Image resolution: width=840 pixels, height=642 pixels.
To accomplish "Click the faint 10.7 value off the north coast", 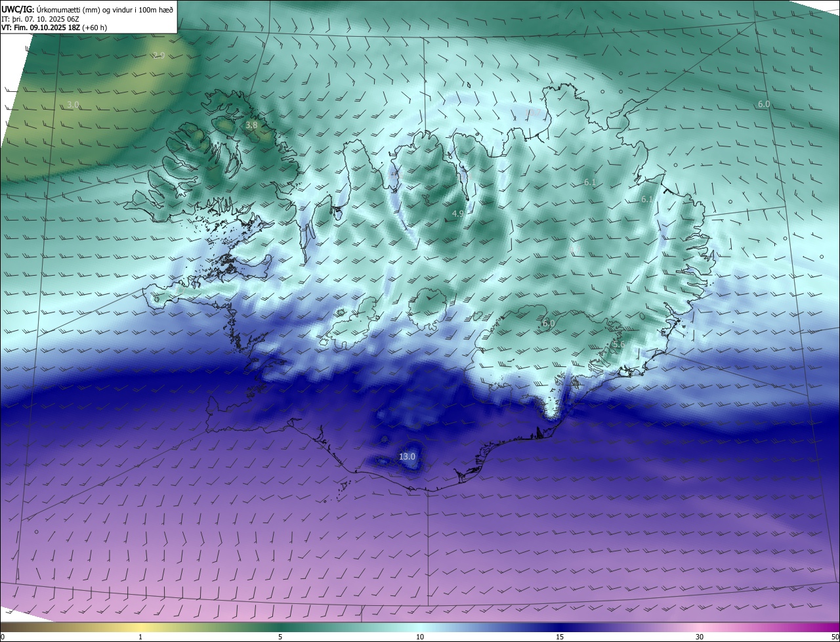I will [x=533, y=112].
